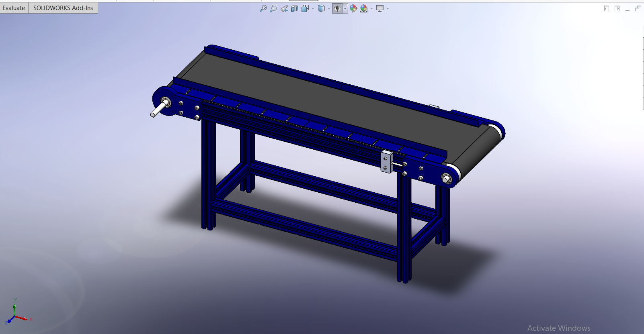Expand the Display Style dropdown arrow
The width and height of the screenshot is (644, 334).
[329, 8]
